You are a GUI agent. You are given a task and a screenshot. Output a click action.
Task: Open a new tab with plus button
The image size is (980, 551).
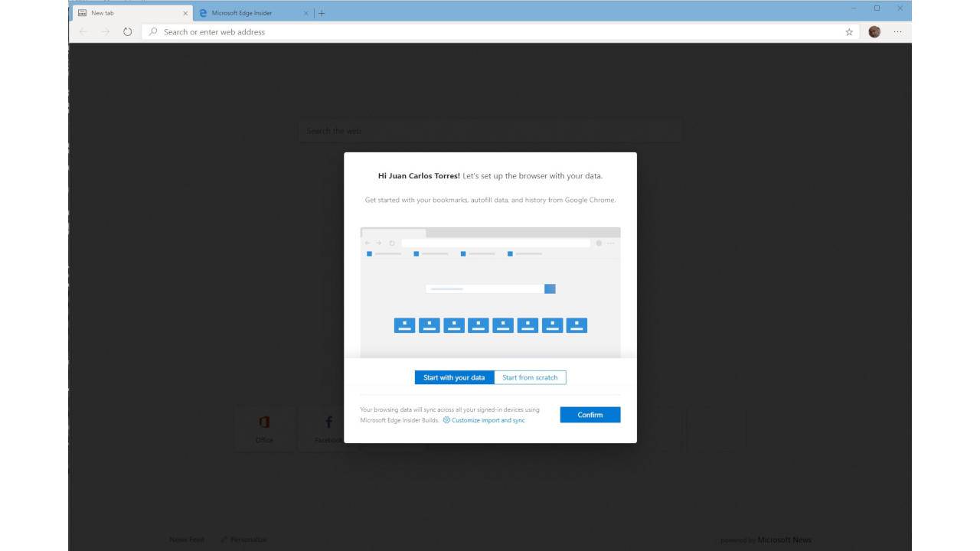pyautogui.click(x=322, y=13)
